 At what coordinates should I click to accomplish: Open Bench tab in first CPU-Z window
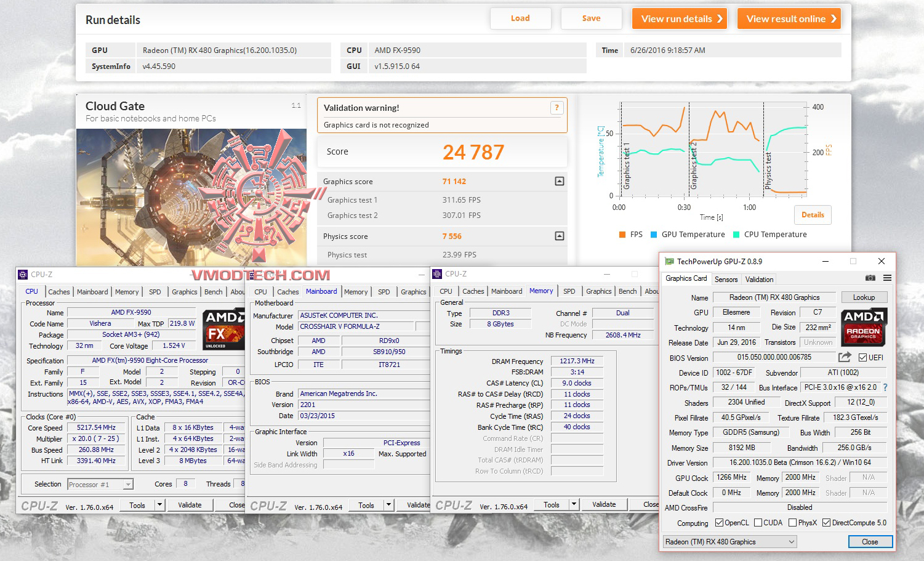(x=214, y=292)
